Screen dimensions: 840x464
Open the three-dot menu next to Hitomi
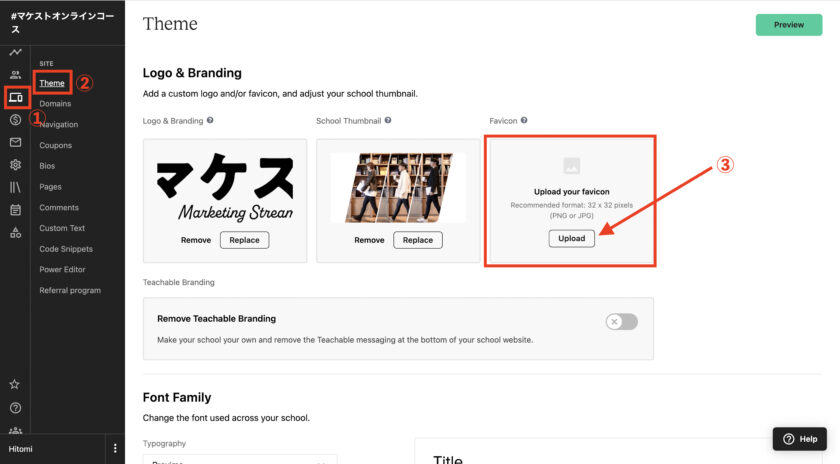115,448
